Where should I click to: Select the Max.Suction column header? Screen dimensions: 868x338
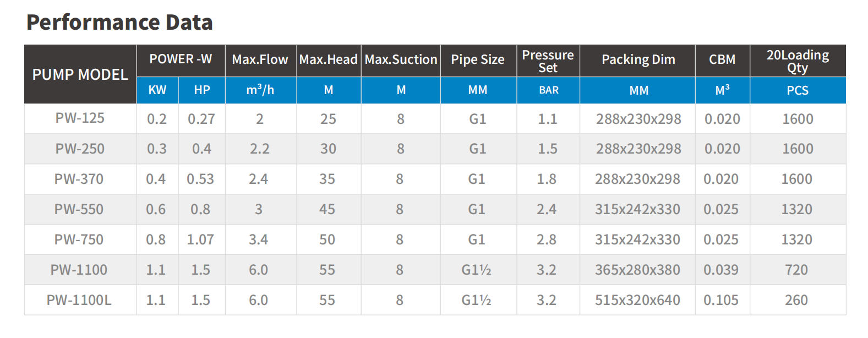[x=401, y=59]
